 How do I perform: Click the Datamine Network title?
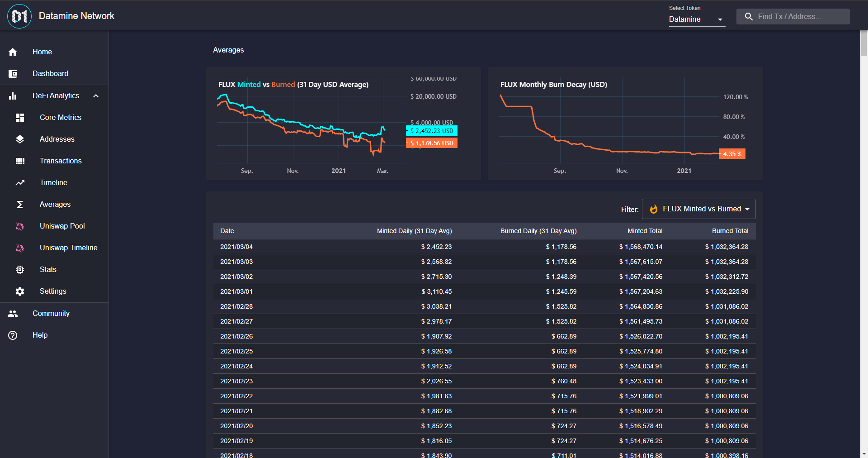pos(76,16)
